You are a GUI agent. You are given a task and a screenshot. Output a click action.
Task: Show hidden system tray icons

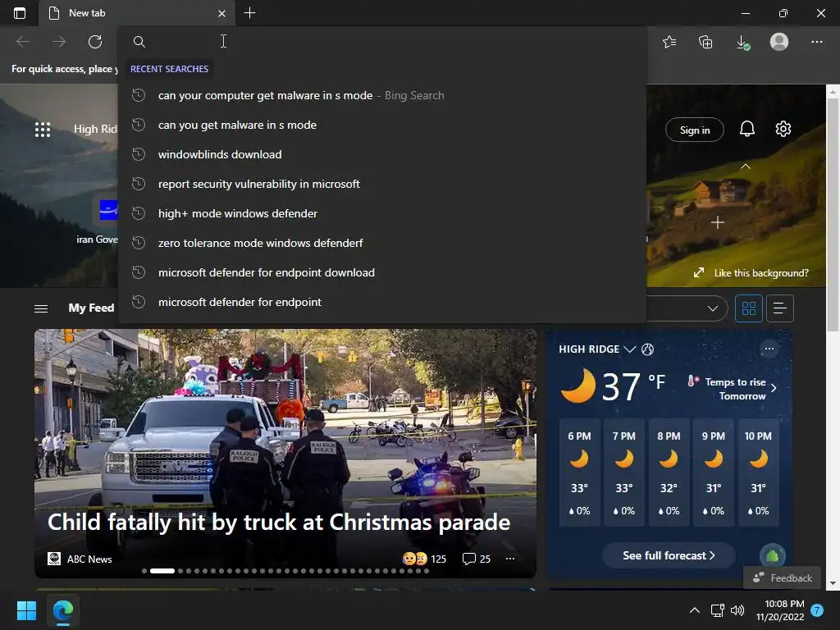(694, 610)
